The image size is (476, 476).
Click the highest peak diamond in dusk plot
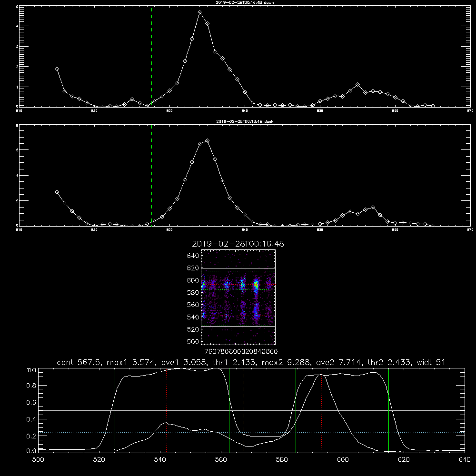[208, 141]
